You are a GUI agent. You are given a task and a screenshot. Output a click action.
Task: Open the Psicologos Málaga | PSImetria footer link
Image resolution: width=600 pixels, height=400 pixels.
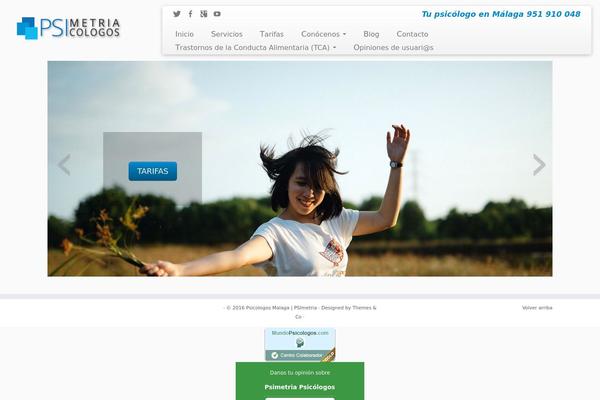pyautogui.click(x=281, y=308)
